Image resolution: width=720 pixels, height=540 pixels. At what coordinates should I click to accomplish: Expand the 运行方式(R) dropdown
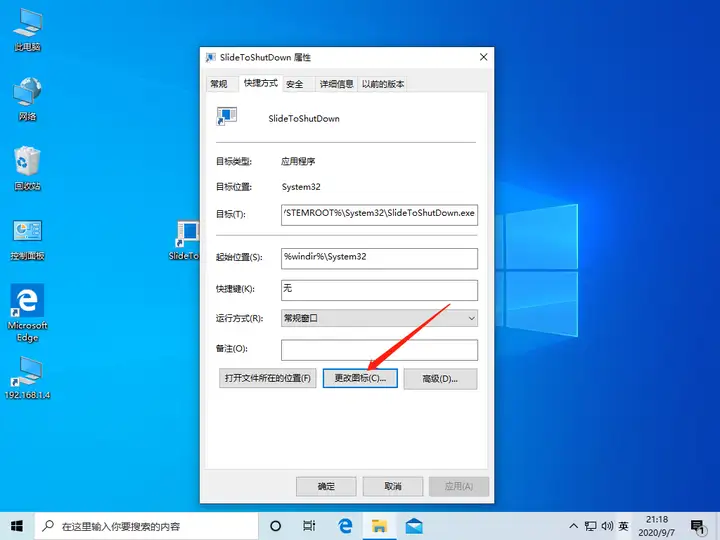pyautogui.click(x=379, y=318)
